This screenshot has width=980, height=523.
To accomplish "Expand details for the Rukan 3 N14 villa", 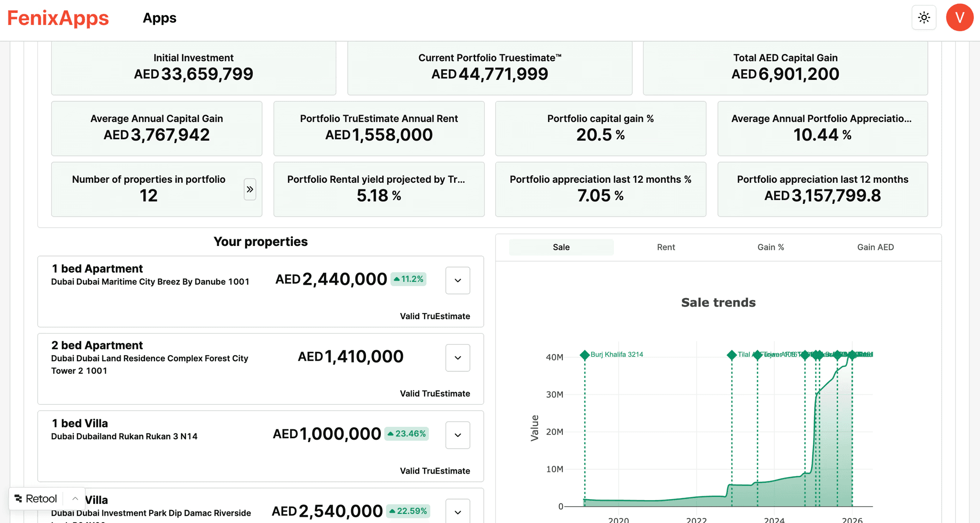I will coord(457,435).
